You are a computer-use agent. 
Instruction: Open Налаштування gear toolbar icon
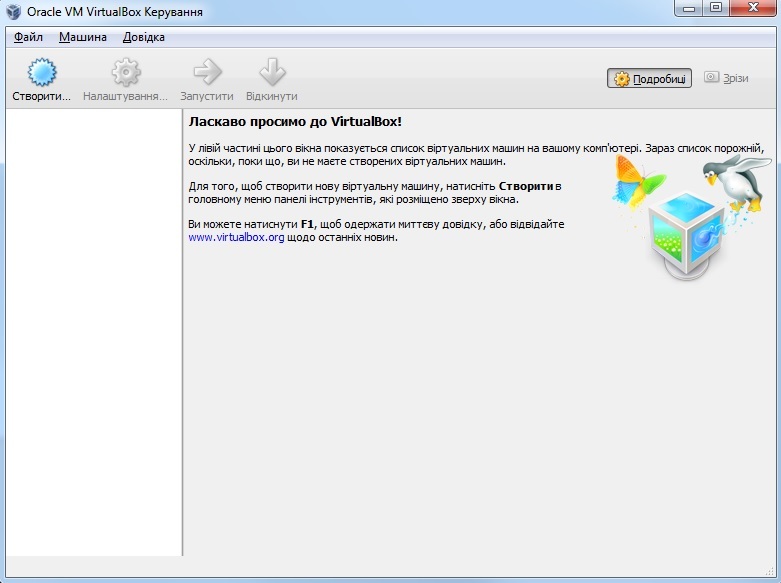[x=126, y=72]
